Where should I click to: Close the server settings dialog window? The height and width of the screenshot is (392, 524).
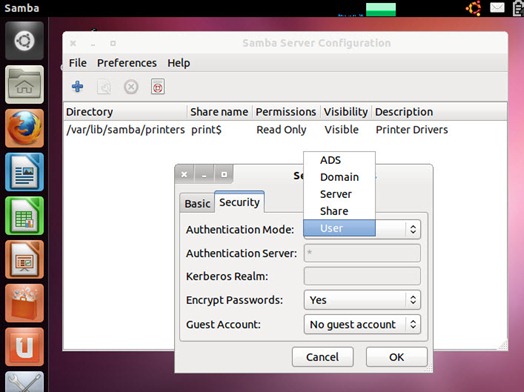184,174
